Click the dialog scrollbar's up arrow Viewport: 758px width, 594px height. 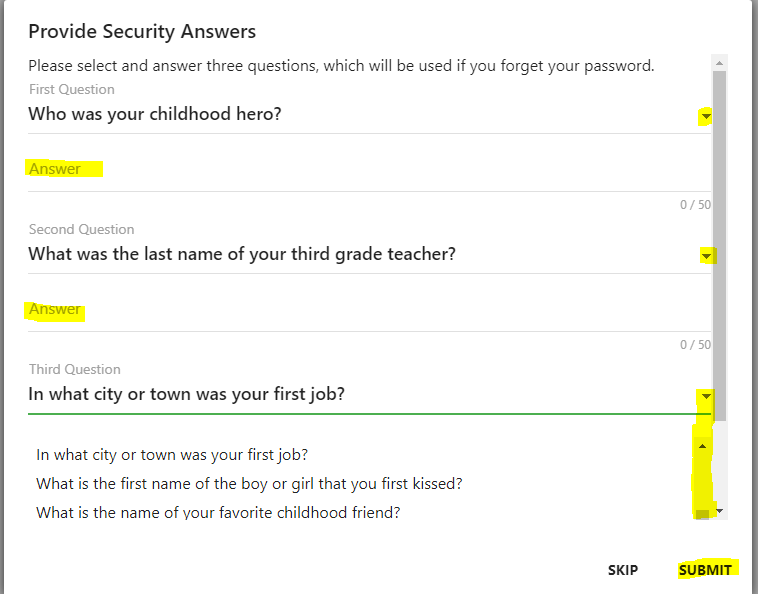point(719,62)
